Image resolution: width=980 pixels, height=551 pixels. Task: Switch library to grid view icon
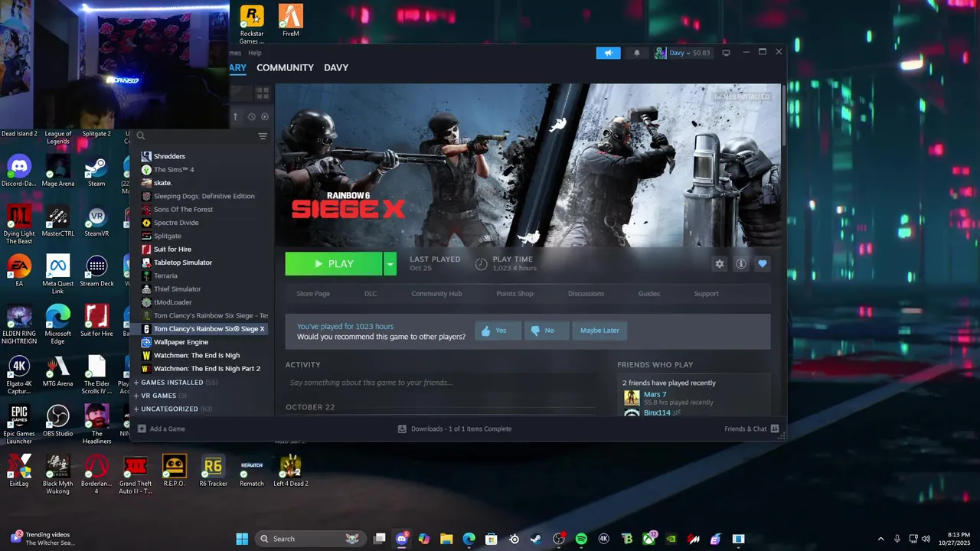click(263, 93)
